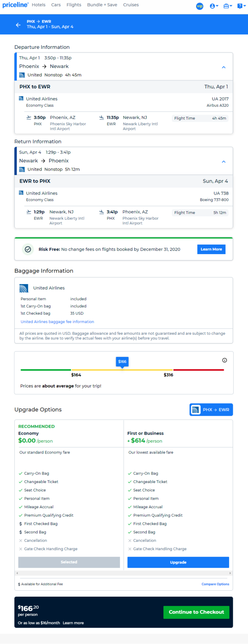Click the red high-price bar segment
The width and height of the screenshot is (248, 644).
point(198,370)
